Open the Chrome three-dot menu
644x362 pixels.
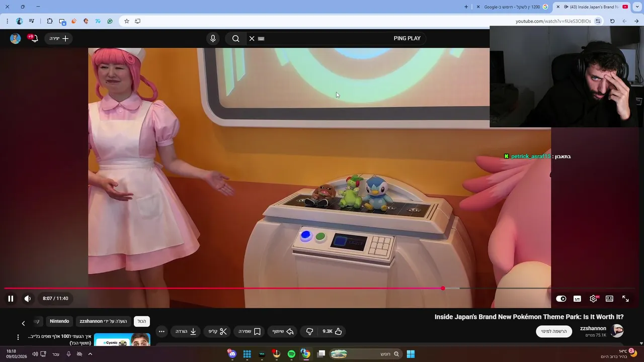point(7,21)
